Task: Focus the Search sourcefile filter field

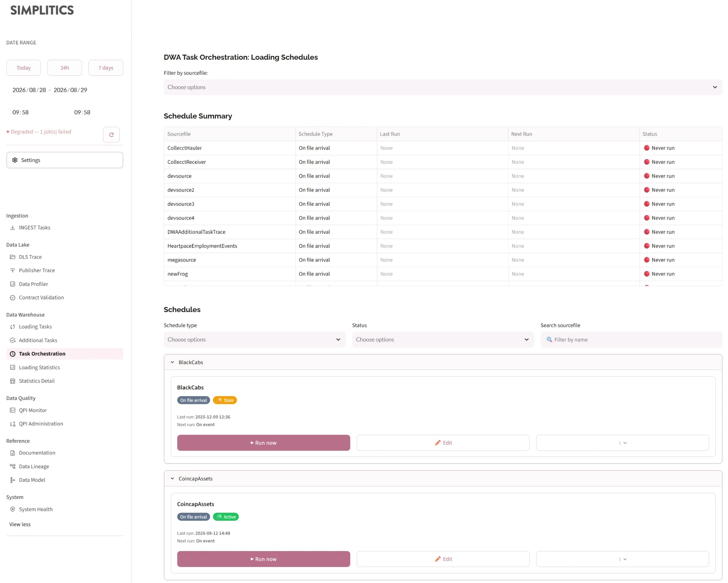Action: 631,340
